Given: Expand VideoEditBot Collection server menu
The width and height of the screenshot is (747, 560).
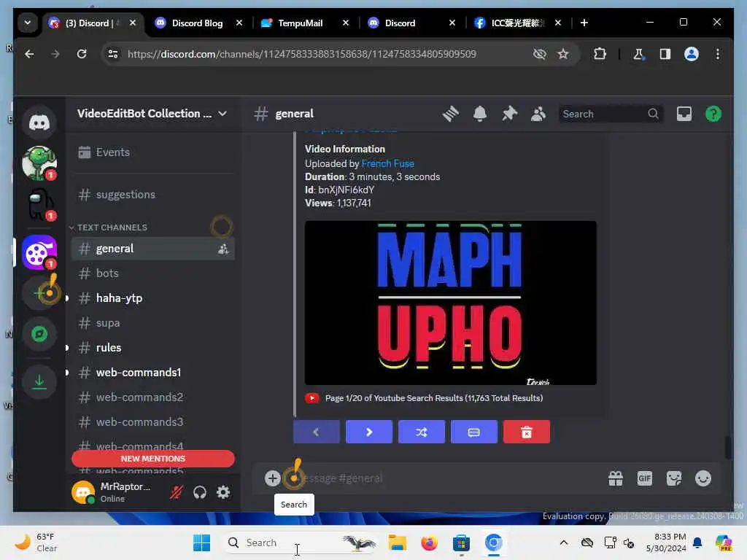Looking at the screenshot, I should pyautogui.click(x=152, y=113).
